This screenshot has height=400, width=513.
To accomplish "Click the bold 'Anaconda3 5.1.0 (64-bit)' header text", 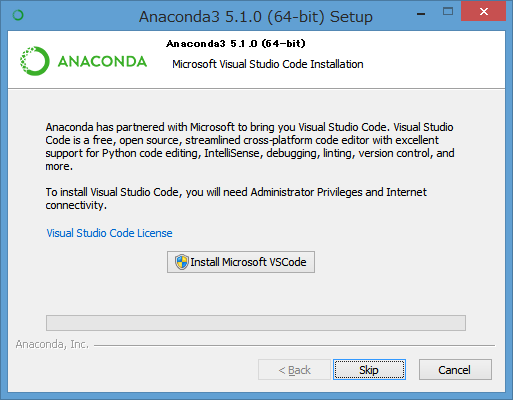I will pyautogui.click(x=236, y=44).
